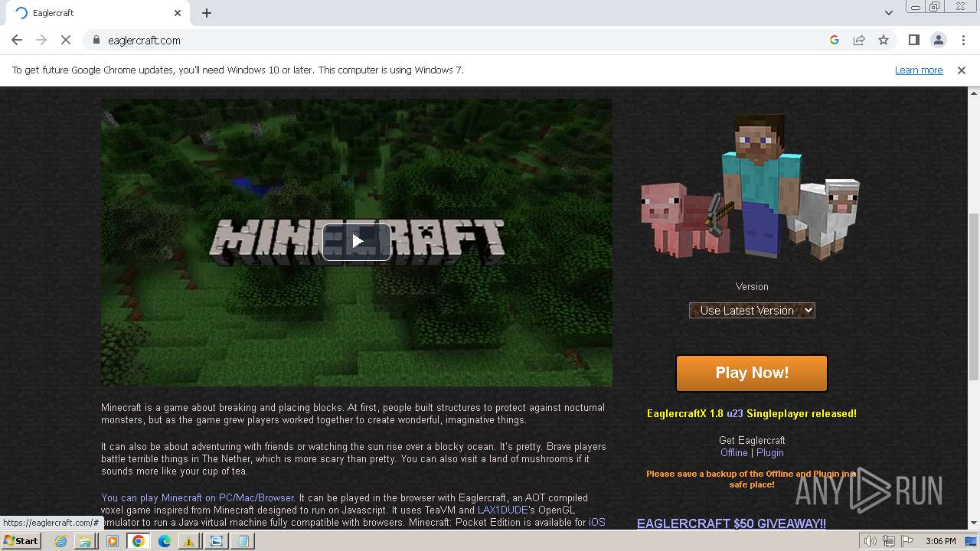Open the yellow warning taskbar icon
Viewport: 980px width, 551px height.
[x=188, y=541]
